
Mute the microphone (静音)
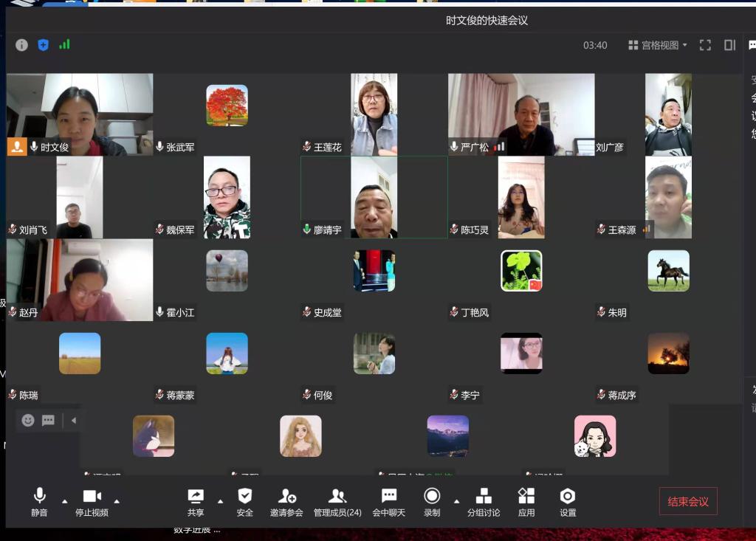tap(39, 501)
